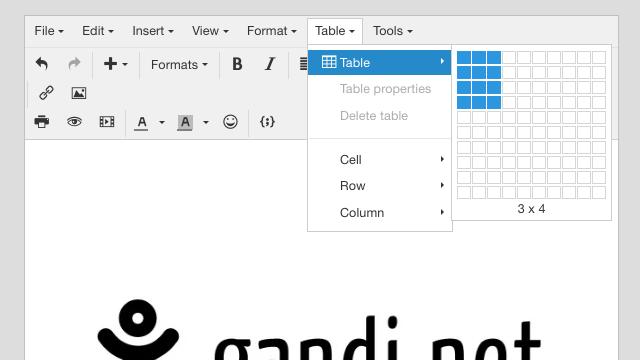Screen dimensions: 640x360
Task: Open the emoticons smiley icon
Action: point(230,122)
